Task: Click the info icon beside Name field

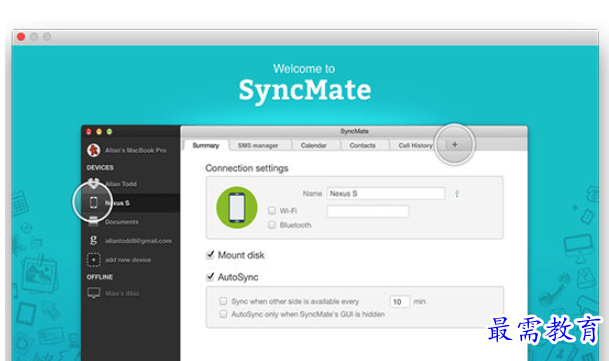Action: [457, 194]
